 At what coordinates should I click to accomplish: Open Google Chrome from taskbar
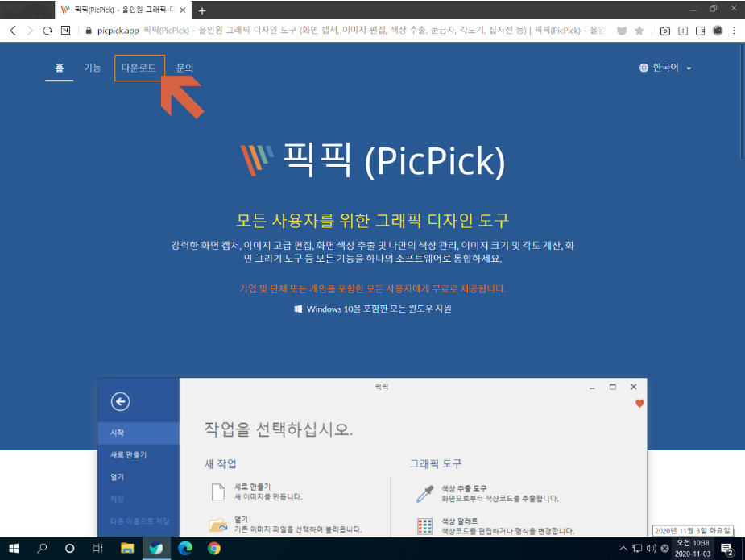point(213,549)
